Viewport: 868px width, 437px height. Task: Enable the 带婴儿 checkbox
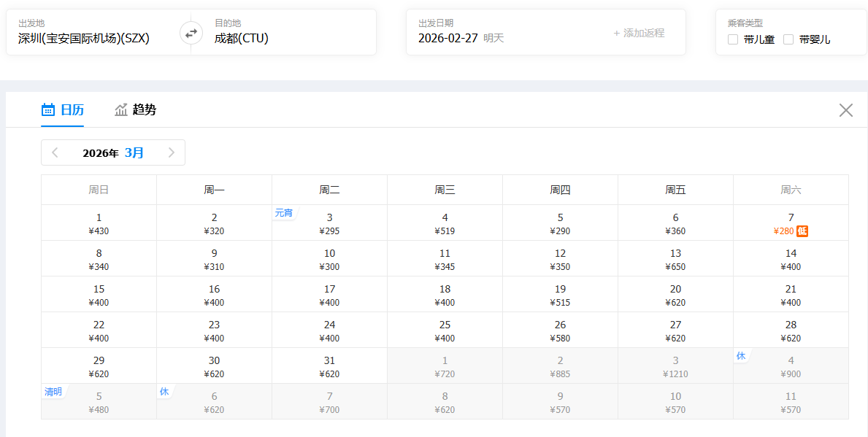[x=788, y=39]
